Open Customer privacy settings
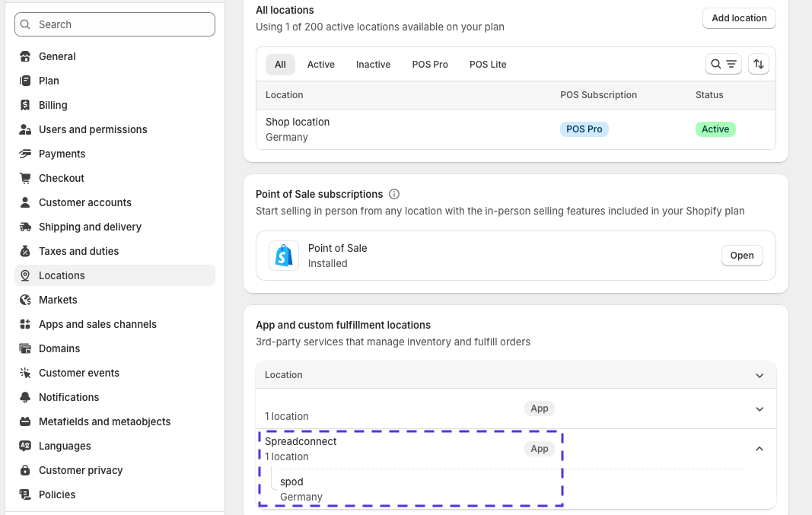Screen dimensions: 812x515 pos(115,470)
